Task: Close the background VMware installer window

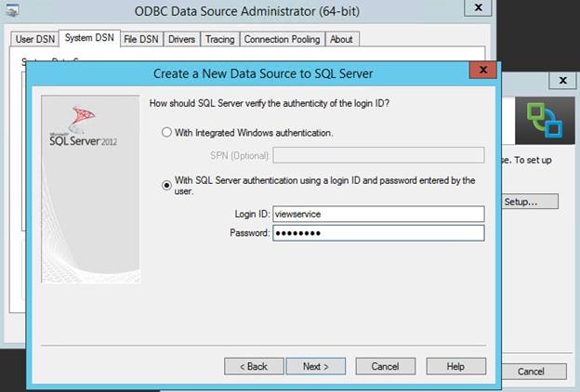Action: (x=562, y=80)
